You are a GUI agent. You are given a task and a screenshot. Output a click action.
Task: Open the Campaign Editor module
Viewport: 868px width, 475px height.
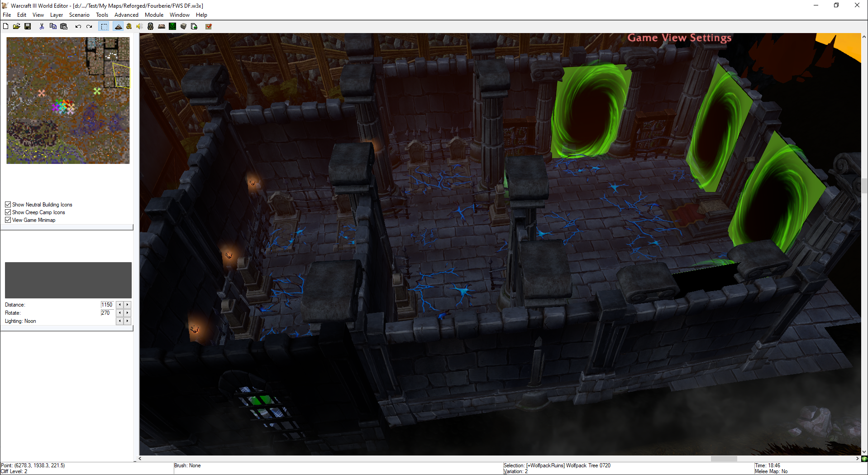[x=162, y=26]
